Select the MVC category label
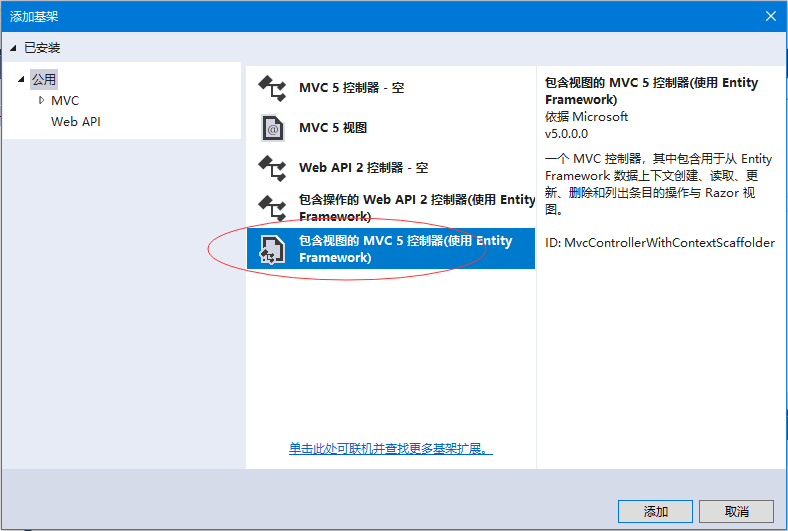Viewport: 788px width, 531px height. coord(65,101)
